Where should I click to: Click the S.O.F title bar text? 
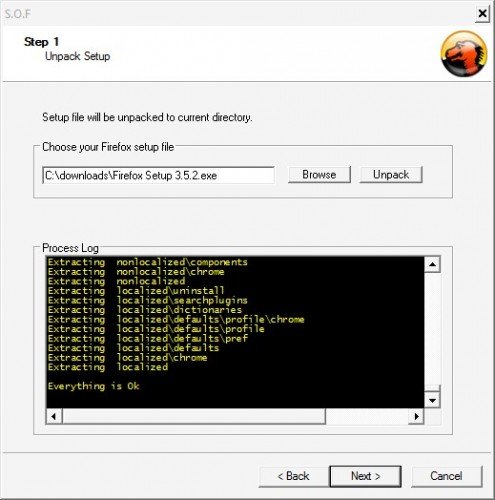pos(17,14)
